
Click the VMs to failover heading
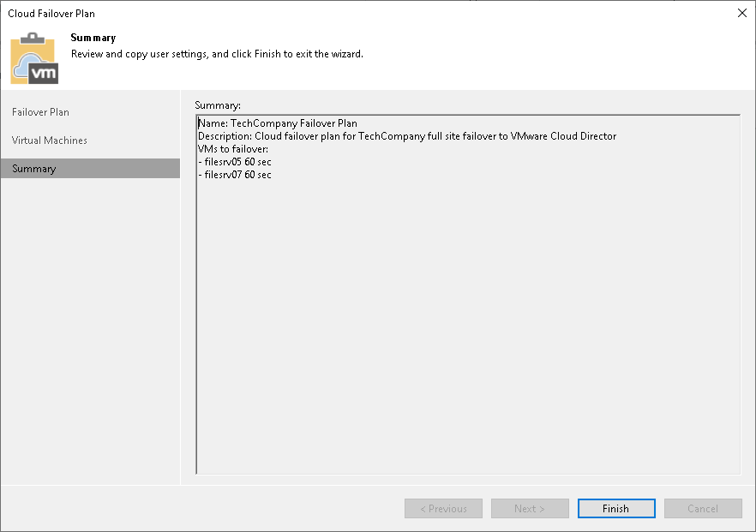(231, 148)
